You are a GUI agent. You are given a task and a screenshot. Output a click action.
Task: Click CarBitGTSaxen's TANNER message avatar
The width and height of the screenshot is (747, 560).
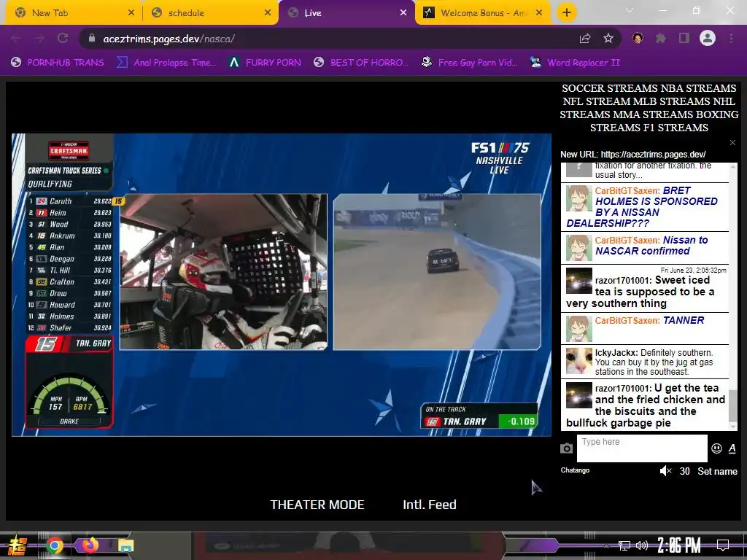[x=578, y=328]
